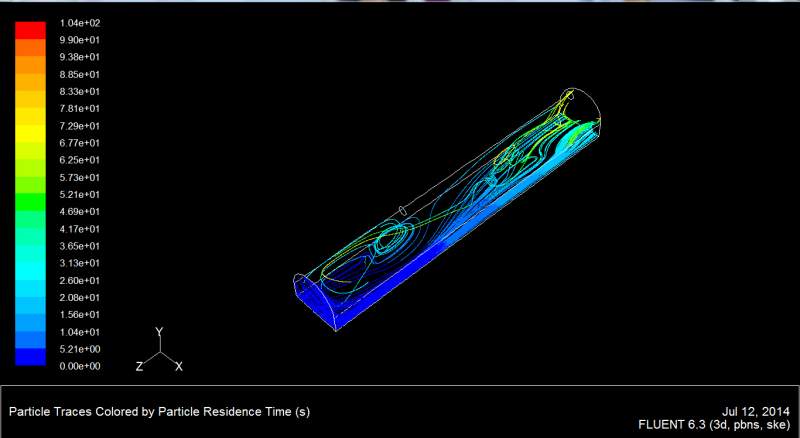
Task: Click the Y axis label of triad
Action: (x=159, y=332)
